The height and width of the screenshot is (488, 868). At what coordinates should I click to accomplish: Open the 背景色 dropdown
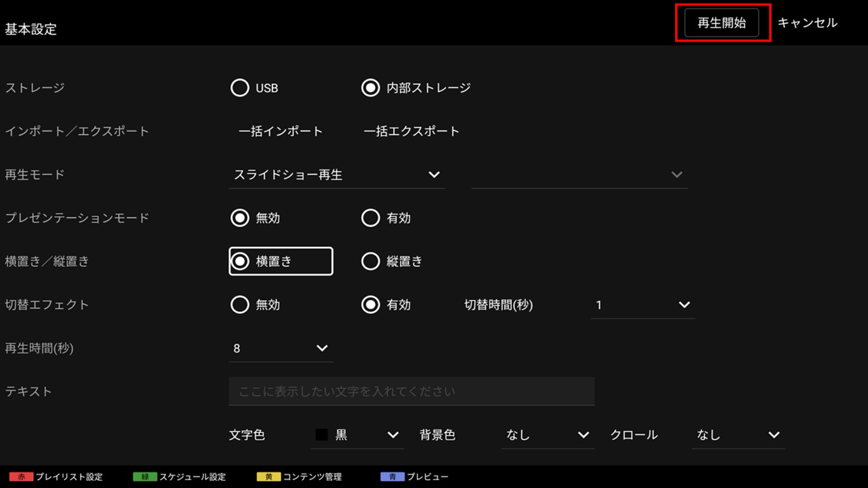[x=547, y=435]
